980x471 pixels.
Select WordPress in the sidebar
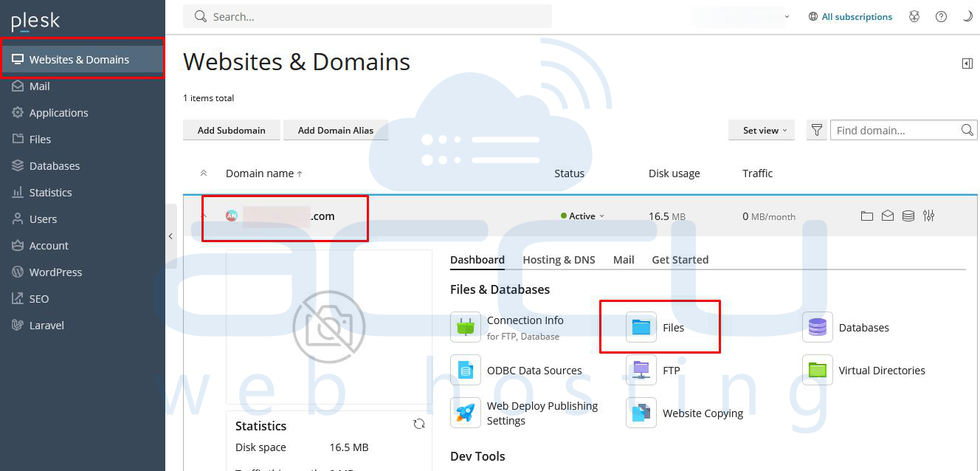coord(55,272)
